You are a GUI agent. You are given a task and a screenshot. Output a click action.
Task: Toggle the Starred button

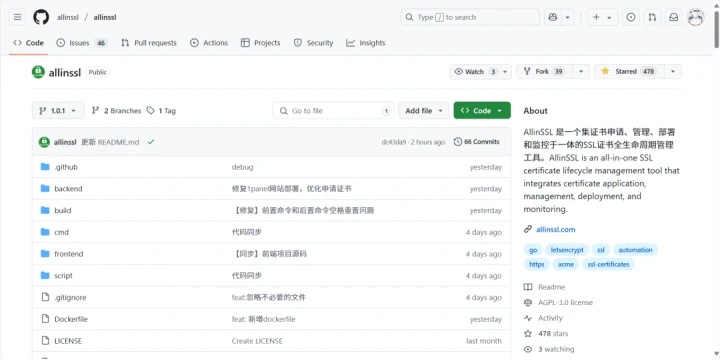pyautogui.click(x=630, y=72)
